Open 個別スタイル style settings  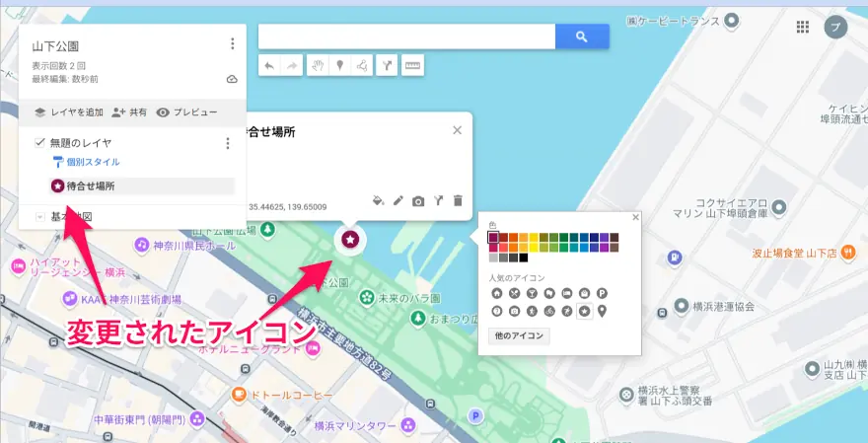pos(86,162)
